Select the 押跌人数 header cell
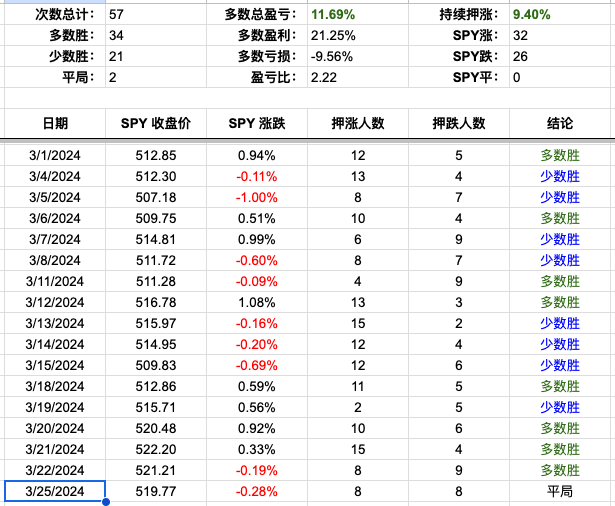 point(459,123)
